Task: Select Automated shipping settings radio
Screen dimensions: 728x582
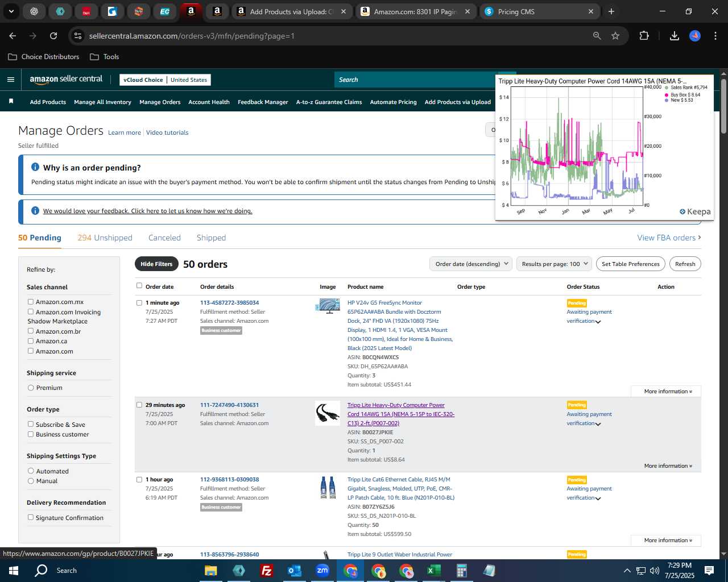Action: [31, 471]
